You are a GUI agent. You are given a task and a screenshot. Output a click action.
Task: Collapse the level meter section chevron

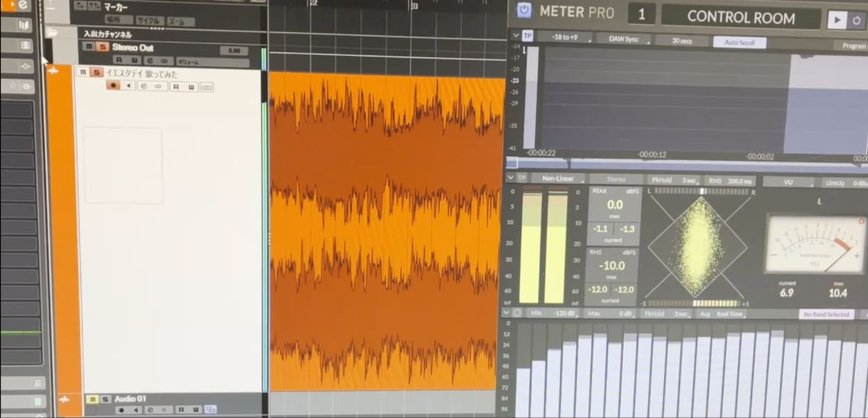point(511,177)
